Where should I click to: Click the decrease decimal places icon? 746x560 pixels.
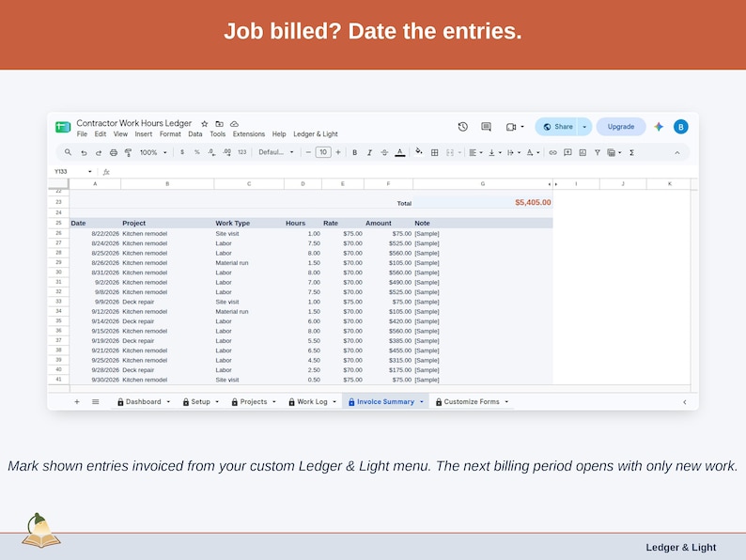(x=211, y=152)
